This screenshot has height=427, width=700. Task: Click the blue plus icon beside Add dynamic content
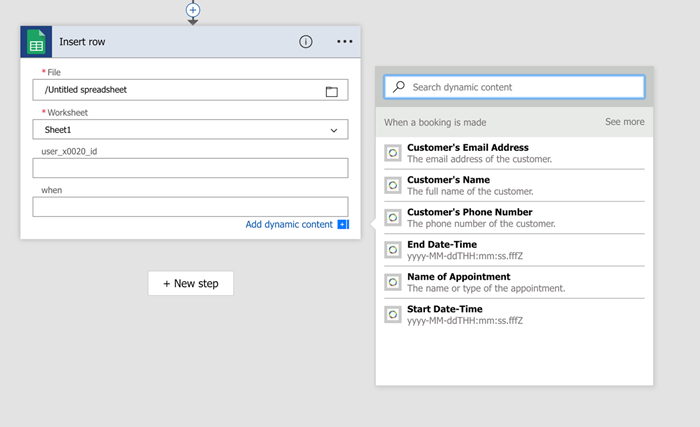(343, 225)
